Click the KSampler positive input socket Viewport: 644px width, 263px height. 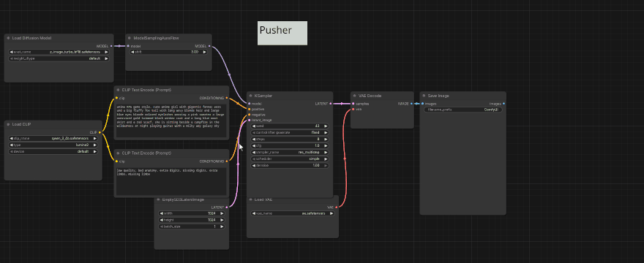[x=249, y=109]
